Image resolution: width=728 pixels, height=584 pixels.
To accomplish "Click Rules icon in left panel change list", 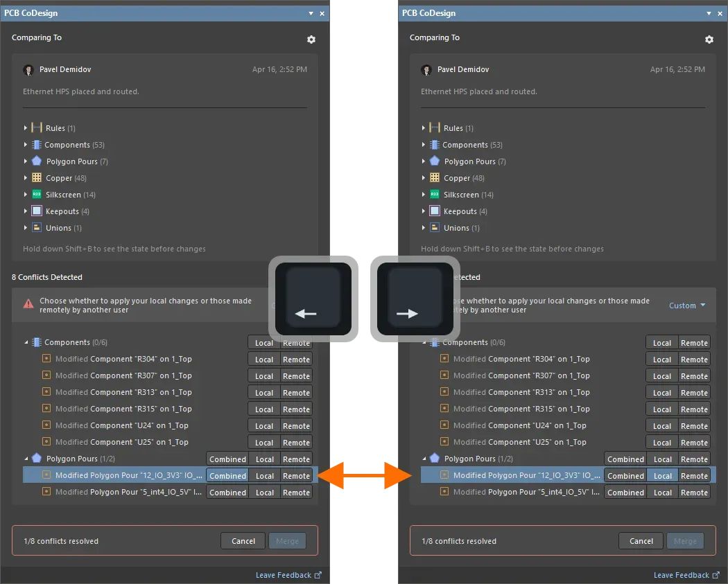I will 37,127.
